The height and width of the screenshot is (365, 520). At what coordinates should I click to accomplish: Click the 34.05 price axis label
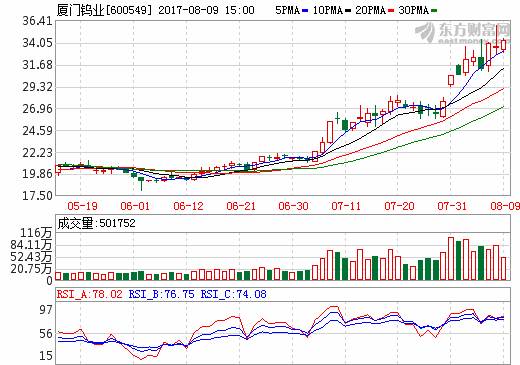click(37, 43)
